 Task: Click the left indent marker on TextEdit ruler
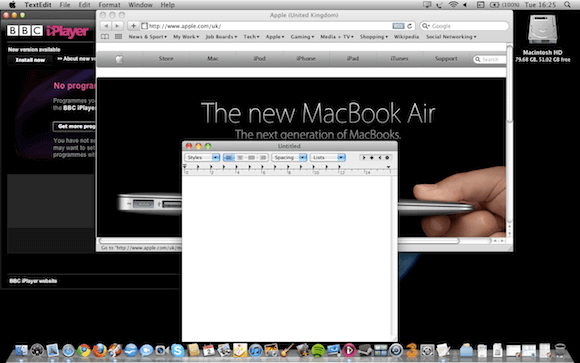[x=185, y=167]
